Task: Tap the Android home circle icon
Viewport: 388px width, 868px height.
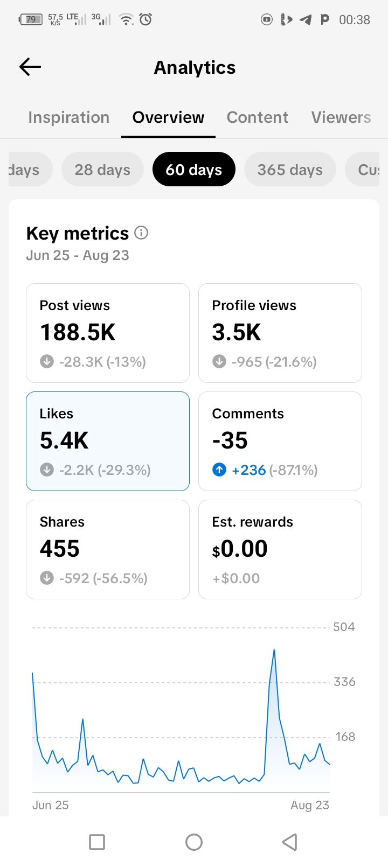Action: 194,842
